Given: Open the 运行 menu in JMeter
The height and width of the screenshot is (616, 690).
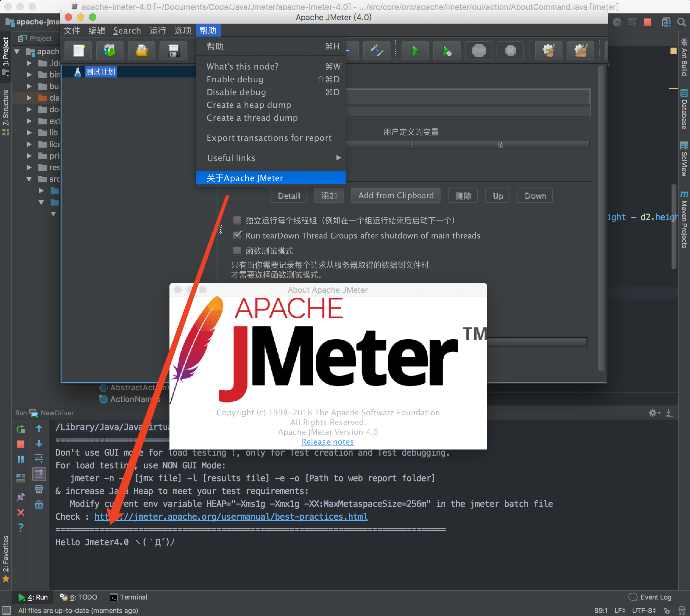Looking at the screenshot, I should pos(158,30).
